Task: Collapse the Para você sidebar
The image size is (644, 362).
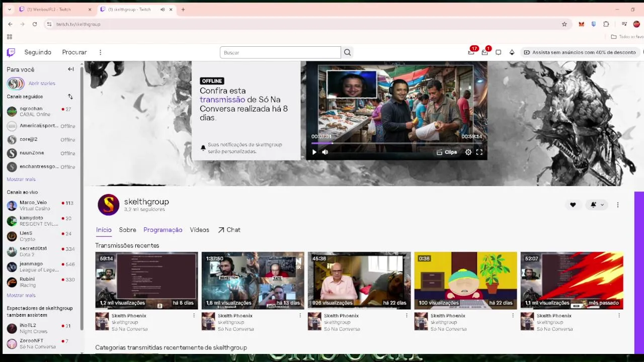Action: 71,69
